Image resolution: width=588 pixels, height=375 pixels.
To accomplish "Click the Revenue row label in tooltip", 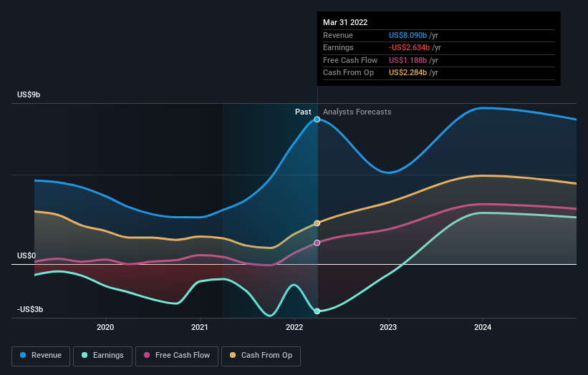I will coord(338,35).
